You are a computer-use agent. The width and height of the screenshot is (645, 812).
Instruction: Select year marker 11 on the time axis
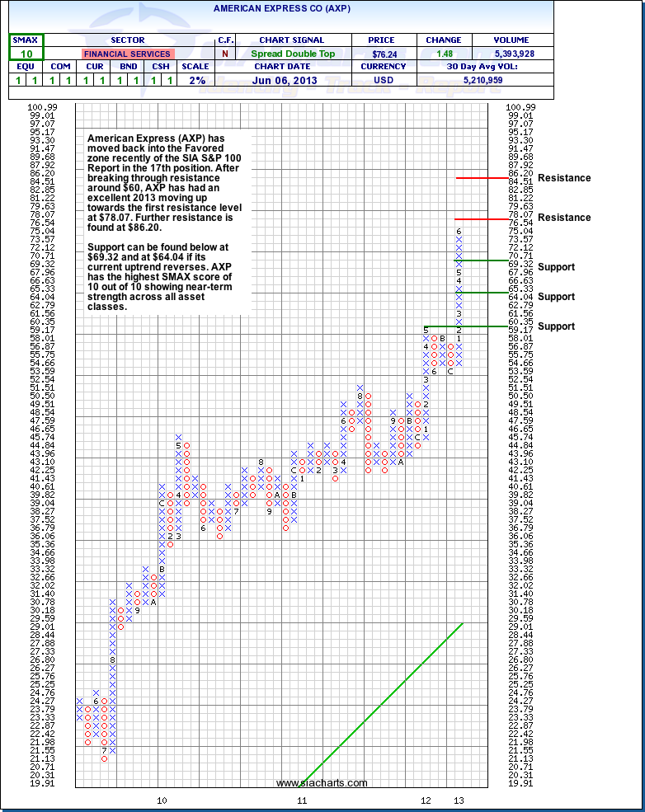click(x=302, y=800)
